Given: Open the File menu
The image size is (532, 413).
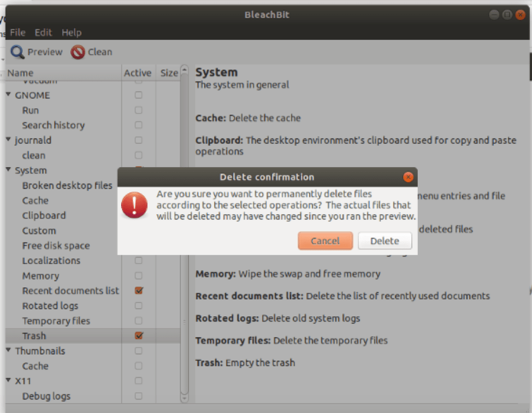Looking at the screenshot, I should (x=17, y=33).
